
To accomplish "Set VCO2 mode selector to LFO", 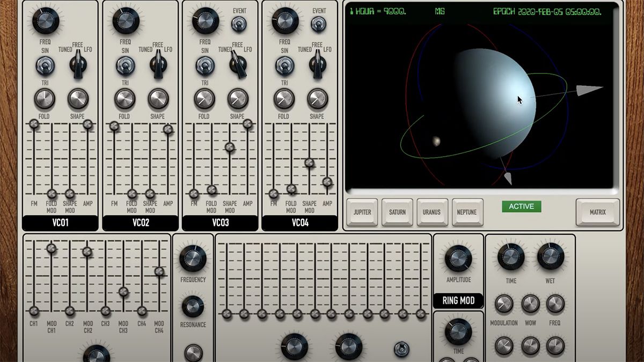I will pos(158,63).
